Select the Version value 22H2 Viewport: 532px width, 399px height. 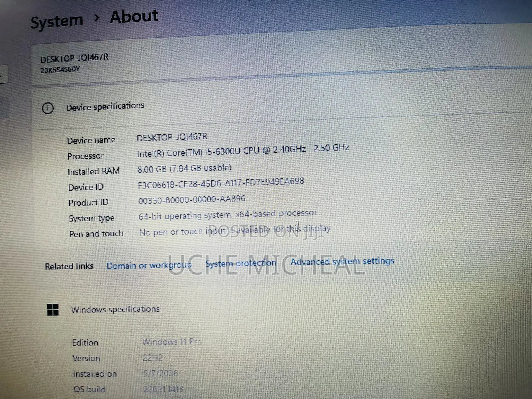[x=153, y=358]
